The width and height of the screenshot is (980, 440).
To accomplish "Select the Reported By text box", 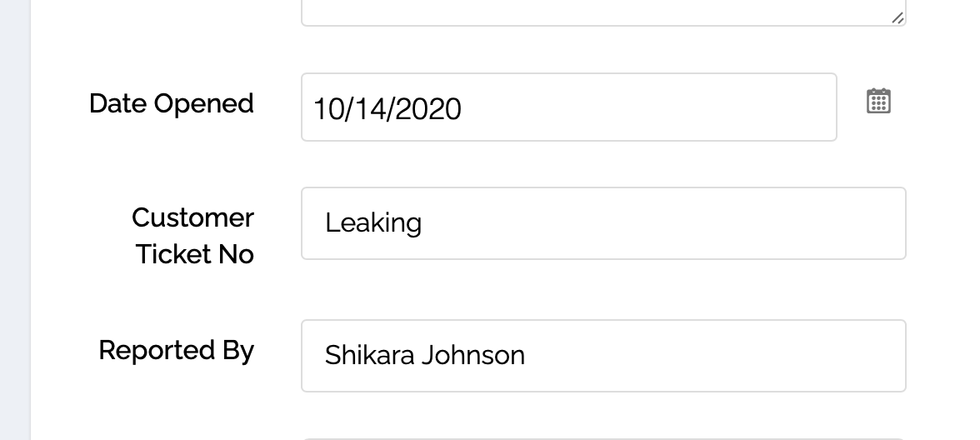I will tap(602, 356).
